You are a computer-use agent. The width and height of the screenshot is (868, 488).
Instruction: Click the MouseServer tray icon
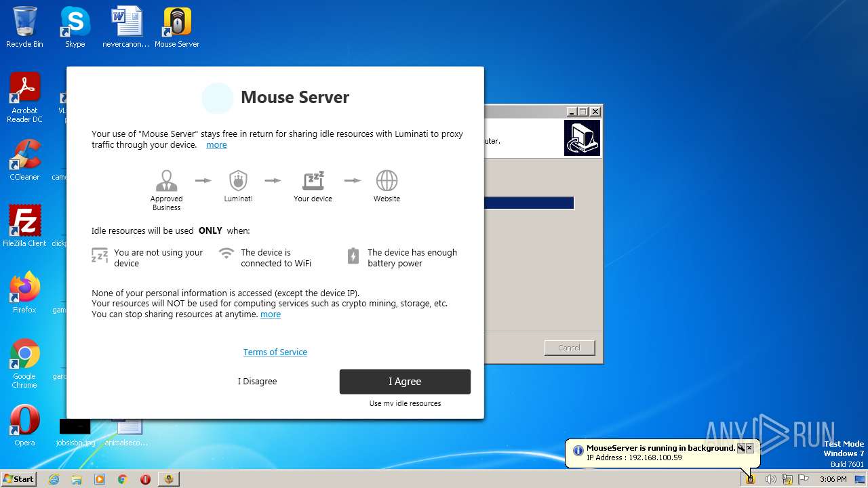[x=750, y=479]
